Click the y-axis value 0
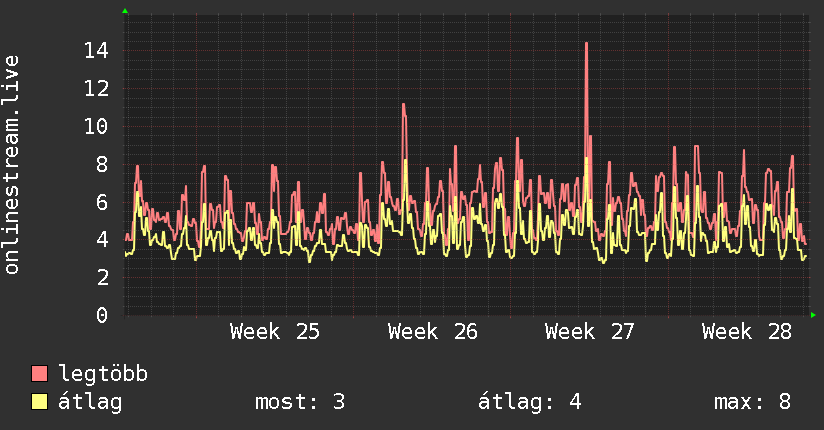824x430 pixels. click(x=102, y=315)
